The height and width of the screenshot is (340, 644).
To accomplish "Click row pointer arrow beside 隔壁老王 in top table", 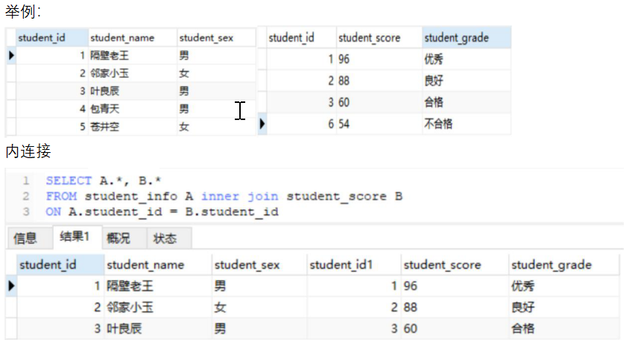I will pyautogui.click(x=11, y=55).
